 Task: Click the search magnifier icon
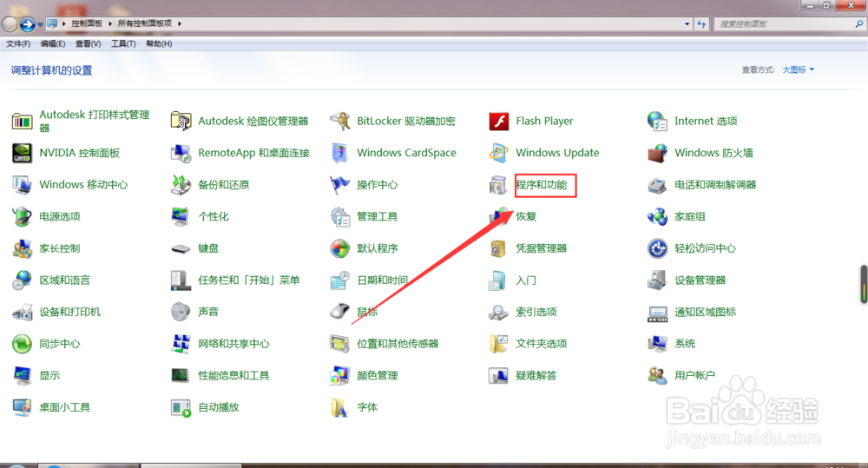pyautogui.click(x=858, y=23)
